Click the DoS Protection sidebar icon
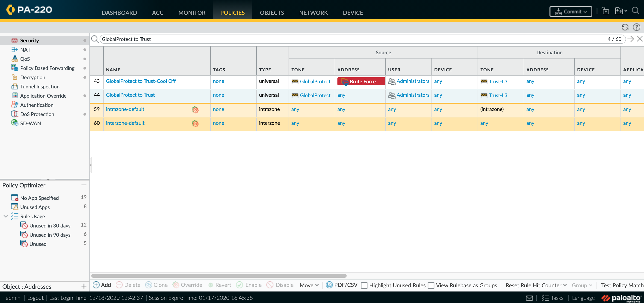The width and height of the screenshot is (644, 303). [15, 114]
